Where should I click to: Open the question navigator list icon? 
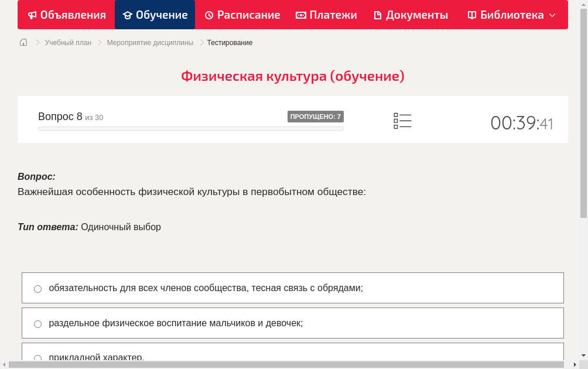402,121
